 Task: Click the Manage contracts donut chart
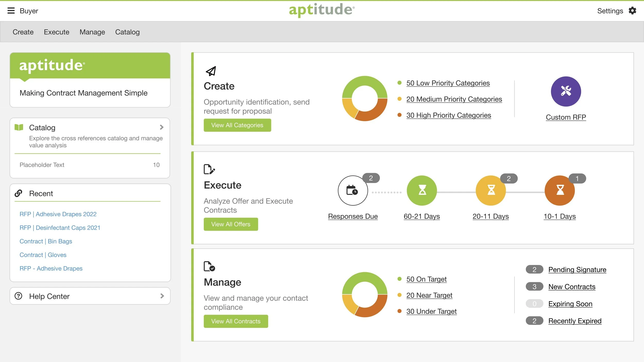click(365, 295)
